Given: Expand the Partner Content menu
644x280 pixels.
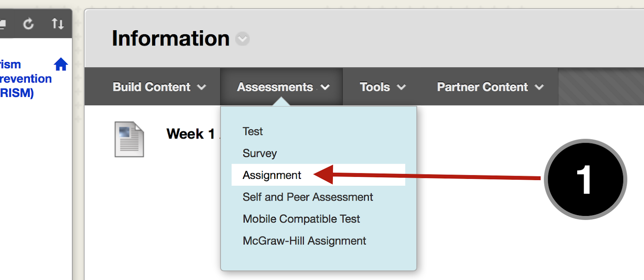Looking at the screenshot, I should (x=490, y=87).
